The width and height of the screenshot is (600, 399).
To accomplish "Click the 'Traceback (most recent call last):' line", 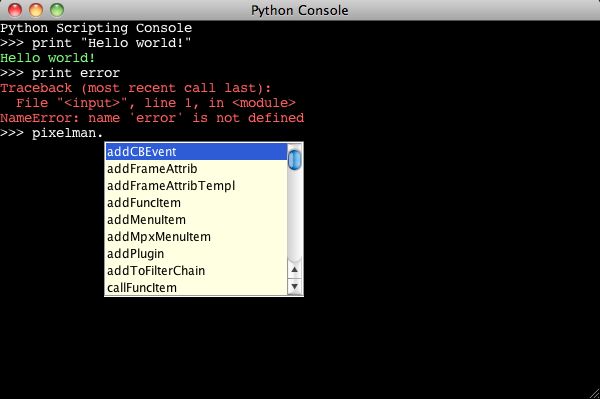I will click(135, 88).
